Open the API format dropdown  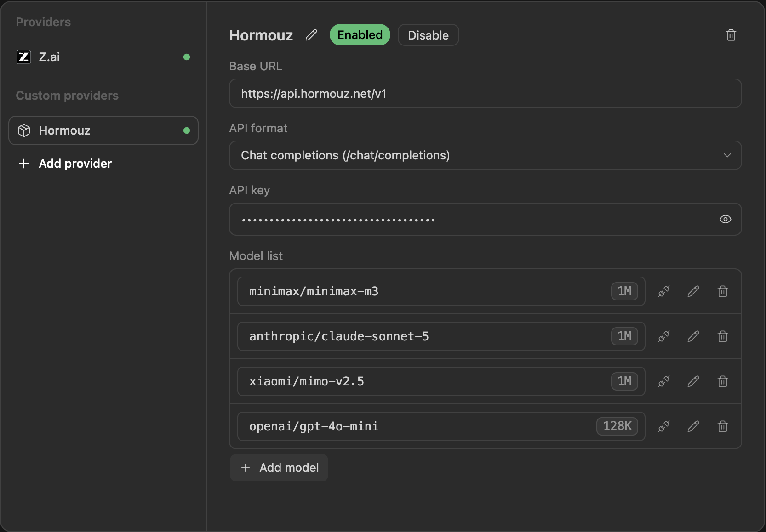pos(486,155)
